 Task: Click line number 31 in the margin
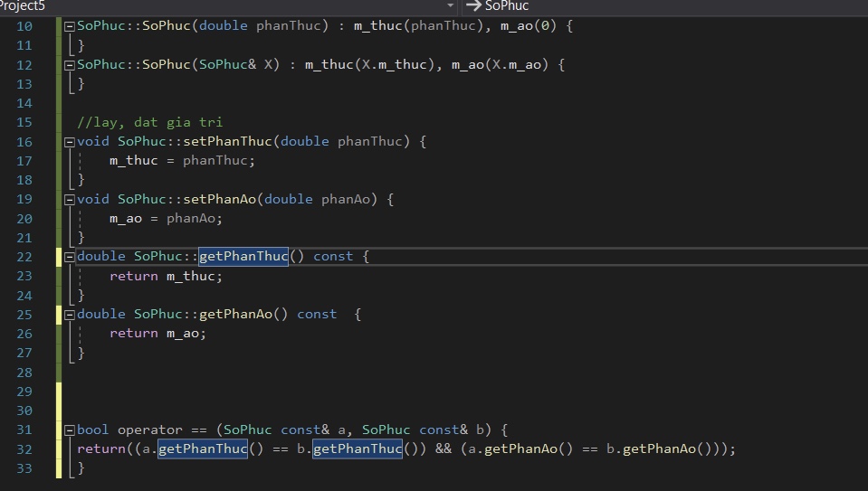[24, 430]
